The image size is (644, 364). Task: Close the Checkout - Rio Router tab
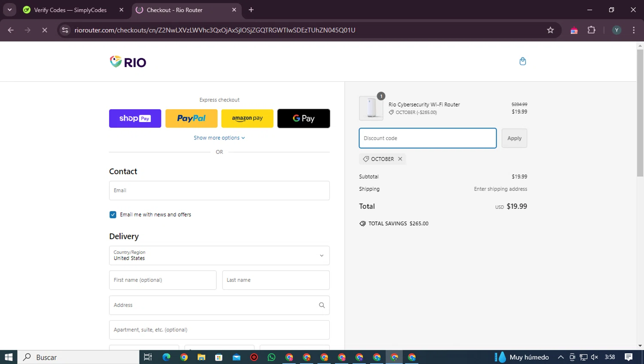pyautogui.click(x=234, y=10)
